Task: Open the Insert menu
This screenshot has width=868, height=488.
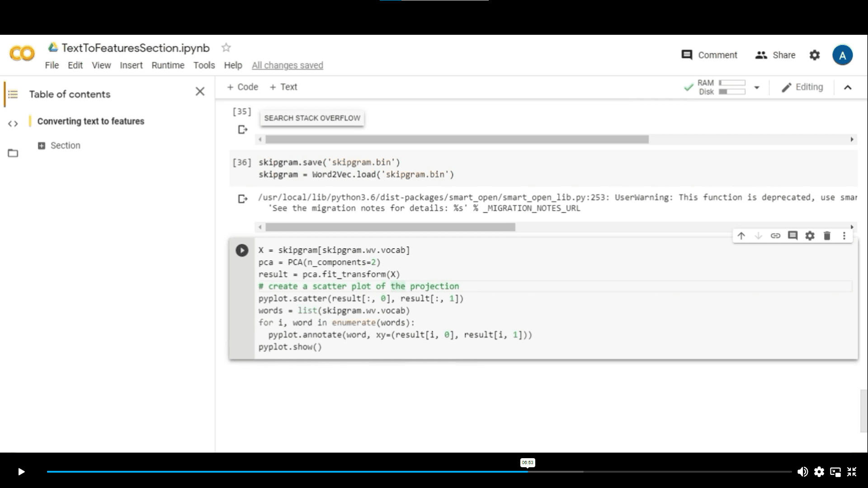Action: (x=131, y=65)
